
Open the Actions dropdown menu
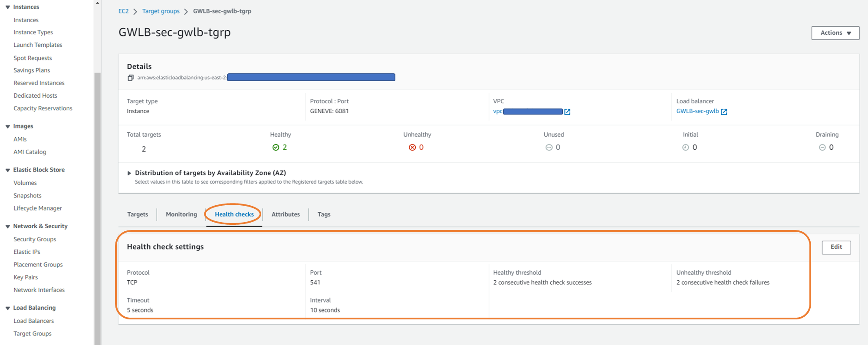click(835, 33)
